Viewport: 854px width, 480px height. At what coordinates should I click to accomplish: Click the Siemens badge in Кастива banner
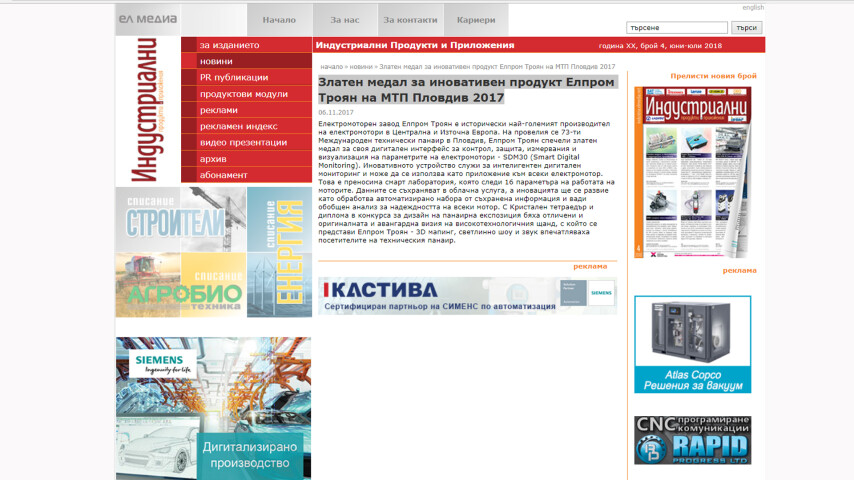601,293
